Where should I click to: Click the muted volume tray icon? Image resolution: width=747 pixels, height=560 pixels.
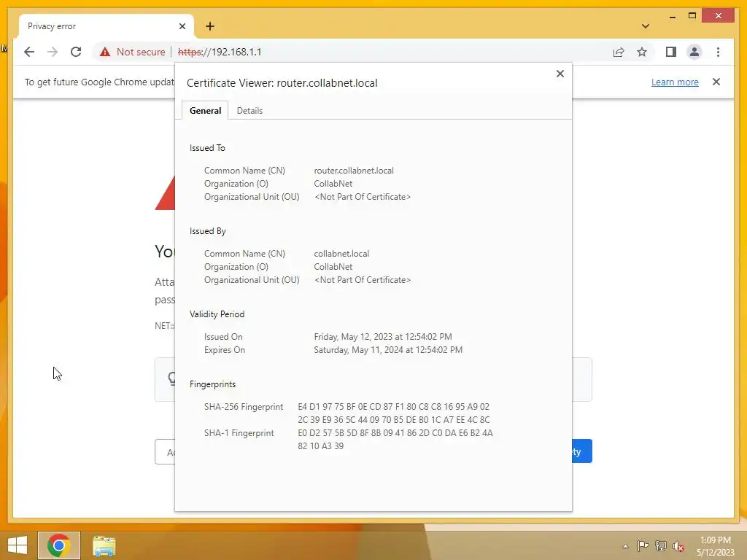coord(678,546)
